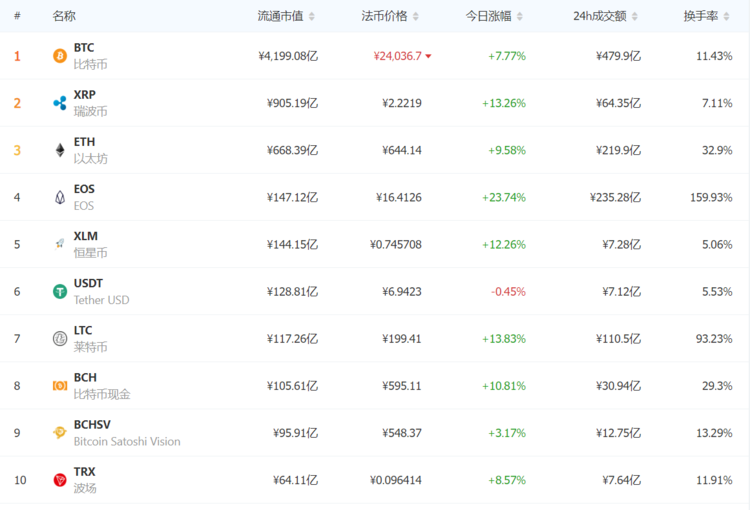Viewport: 750px width, 510px height.
Task: Click the BCHSV coin icon
Action: 60,433
